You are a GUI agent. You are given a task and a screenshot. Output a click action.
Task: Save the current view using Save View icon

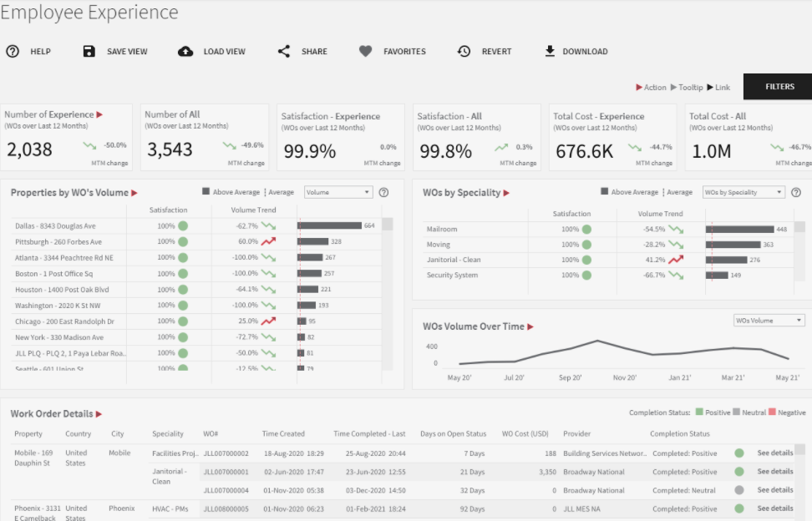[x=89, y=51]
